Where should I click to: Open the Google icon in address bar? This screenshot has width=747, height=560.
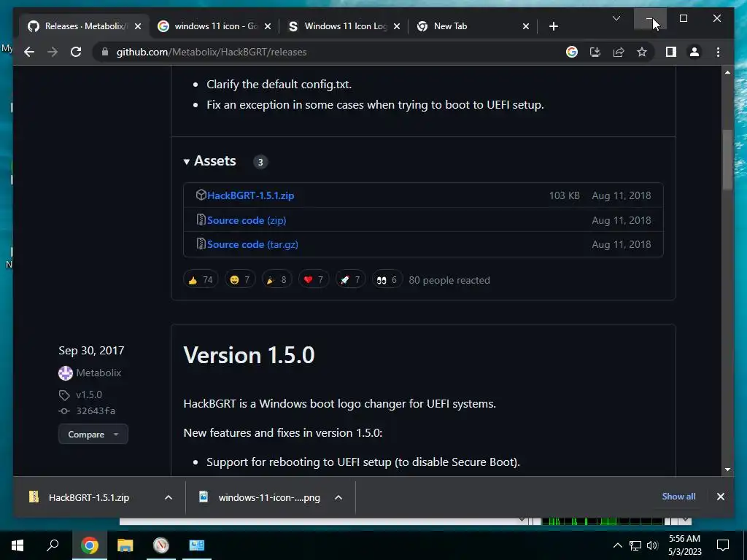(x=572, y=52)
